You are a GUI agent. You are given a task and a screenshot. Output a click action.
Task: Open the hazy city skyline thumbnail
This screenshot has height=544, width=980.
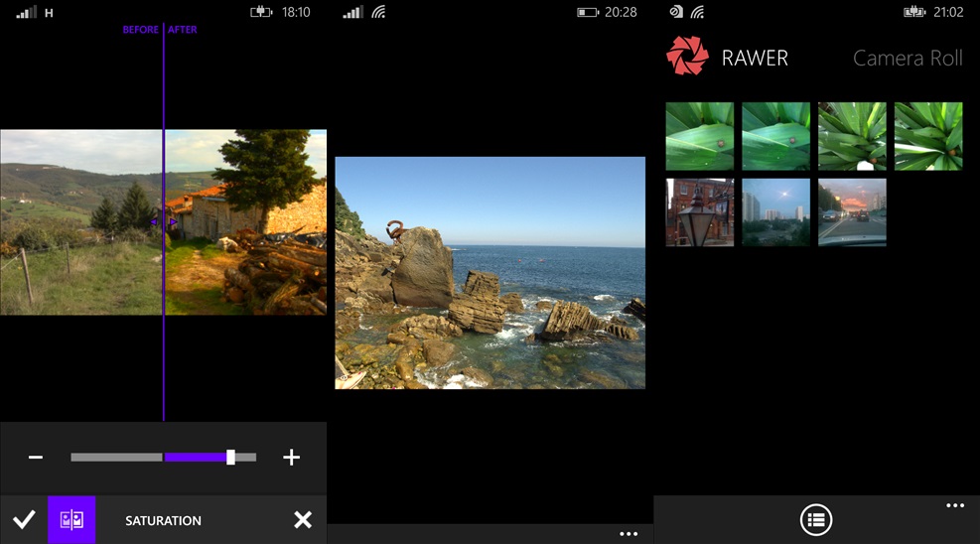pyautogui.click(x=775, y=212)
